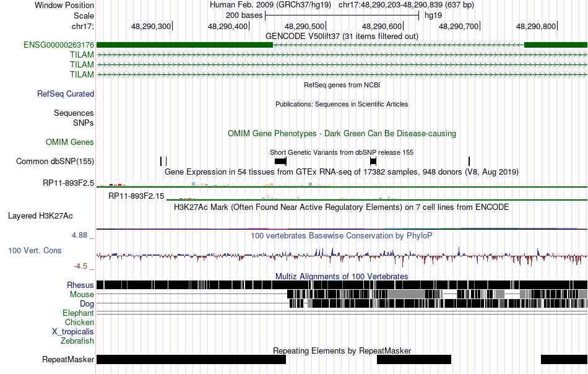Select the Mouse alignment row label
588x374 pixels.
(x=82, y=295)
